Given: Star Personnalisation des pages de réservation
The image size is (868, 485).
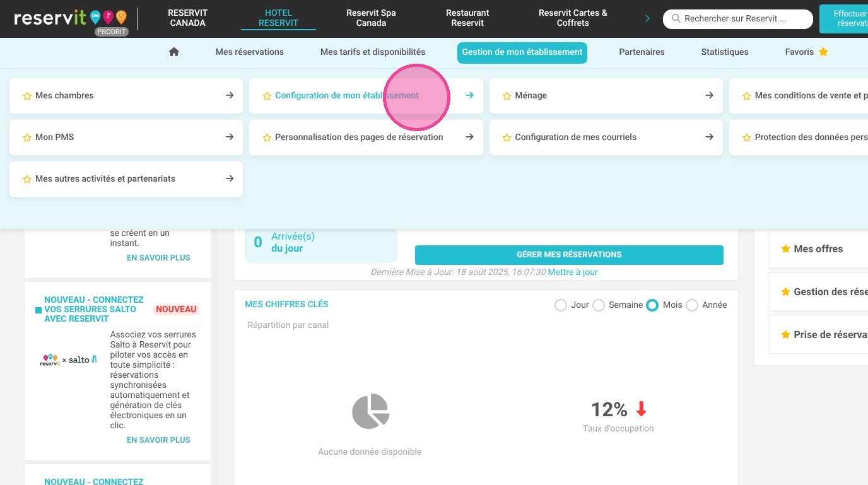Looking at the screenshot, I should coord(267,137).
